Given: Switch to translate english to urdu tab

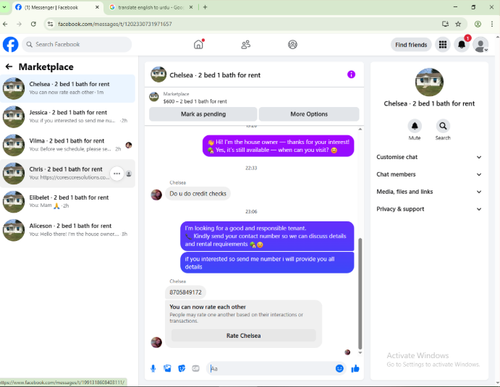Looking at the screenshot, I should (x=151, y=7).
